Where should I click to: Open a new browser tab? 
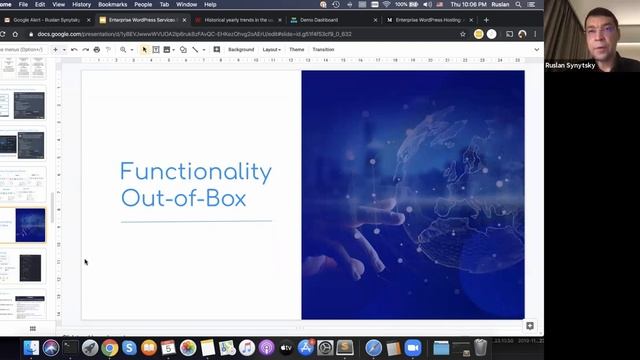(486, 20)
